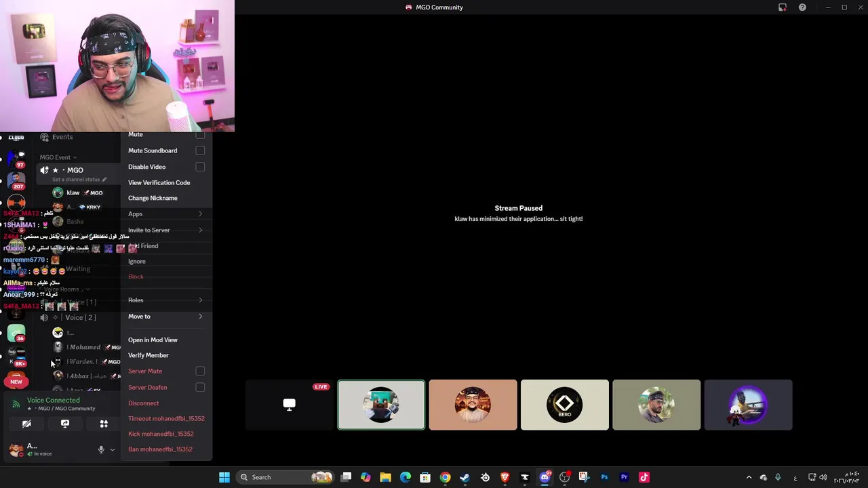Open TikTok app from the taskbar
This screenshot has width=868, height=488.
coord(644,477)
